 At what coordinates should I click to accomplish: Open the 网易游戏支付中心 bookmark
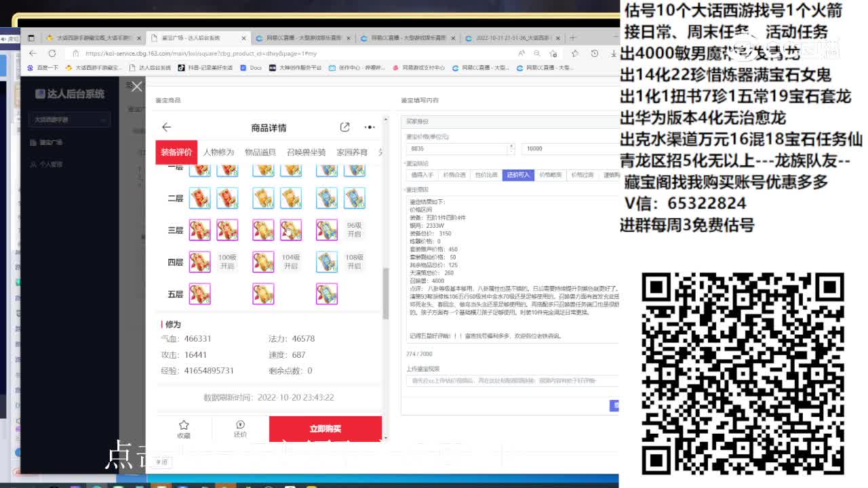point(420,68)
